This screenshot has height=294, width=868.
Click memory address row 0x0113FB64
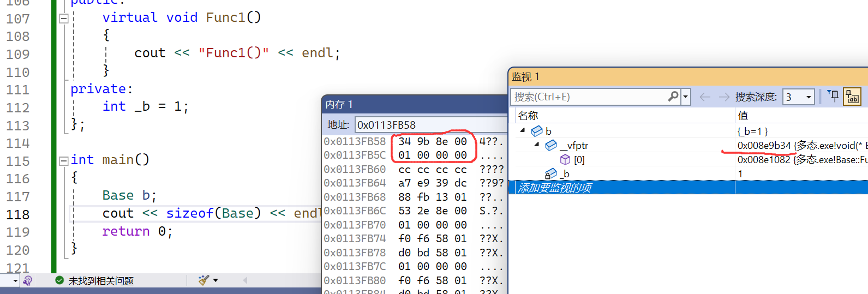355,183
